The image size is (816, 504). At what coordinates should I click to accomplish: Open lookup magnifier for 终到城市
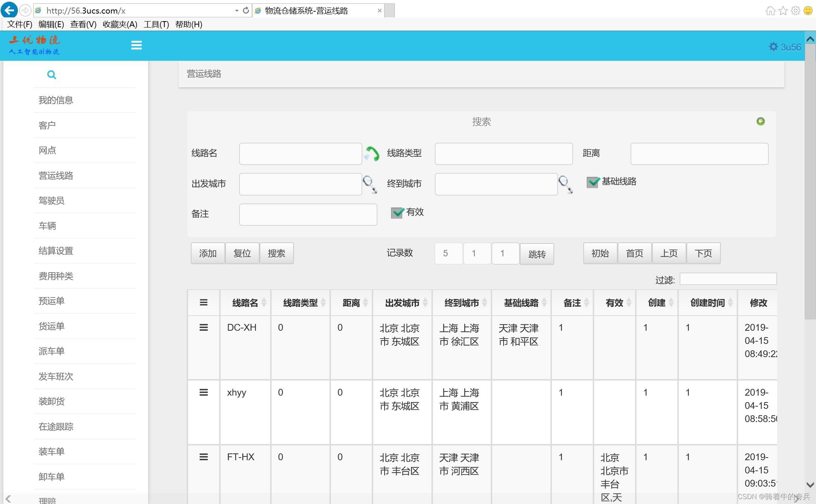click(x=565, y=184)
